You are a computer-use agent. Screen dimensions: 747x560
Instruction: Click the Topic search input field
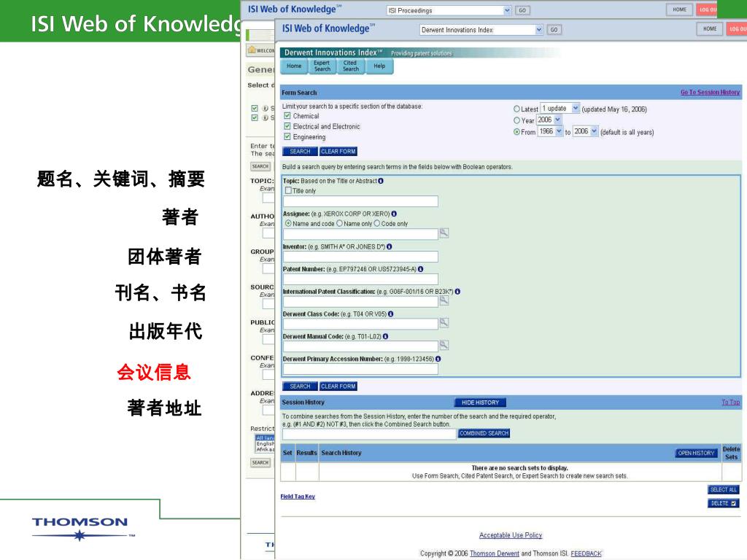360,201
